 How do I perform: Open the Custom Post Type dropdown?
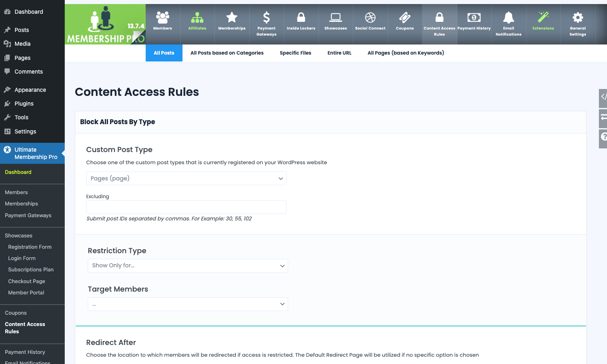click(186, 178)
